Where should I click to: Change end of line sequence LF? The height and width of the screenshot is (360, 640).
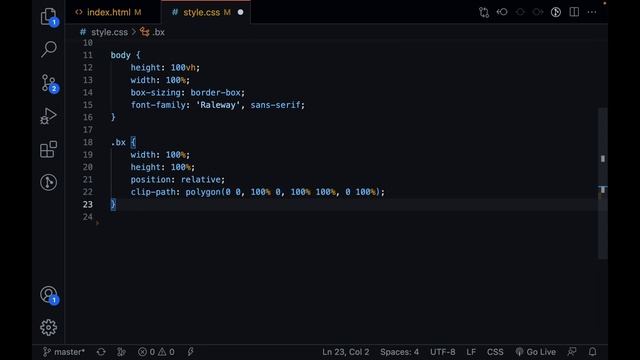click(x=471, y=352)
